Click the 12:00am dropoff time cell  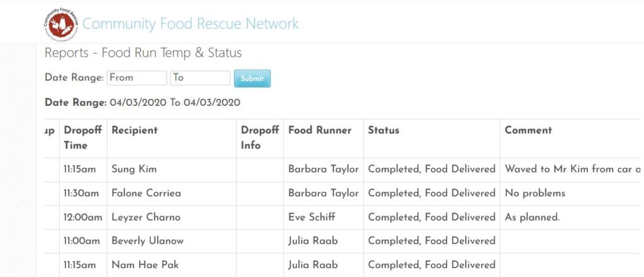(x=84, y=217)
